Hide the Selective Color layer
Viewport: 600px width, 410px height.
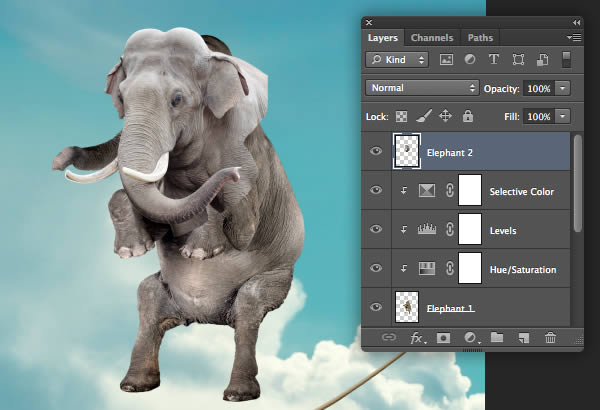(x=376, y=190)
